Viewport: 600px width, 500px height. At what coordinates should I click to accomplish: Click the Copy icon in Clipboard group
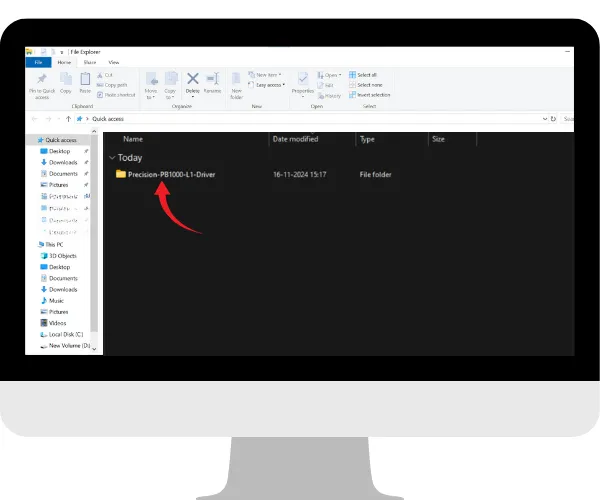[x=66, y=79]
